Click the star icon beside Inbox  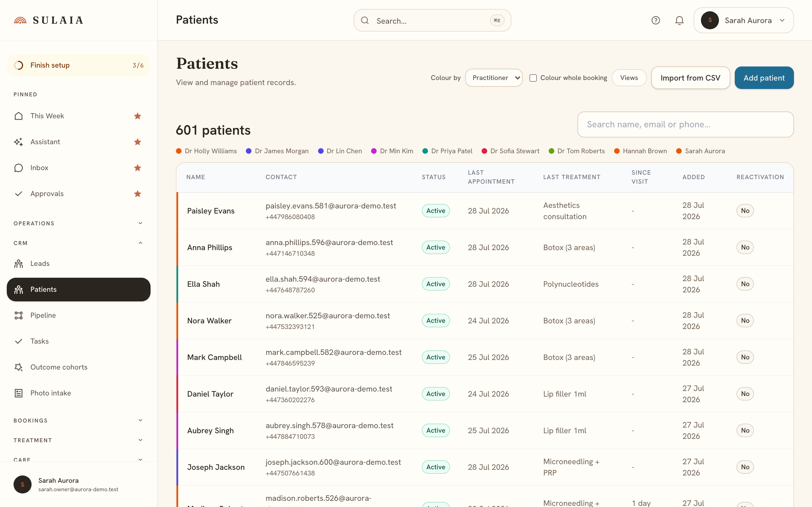(138, 168)
